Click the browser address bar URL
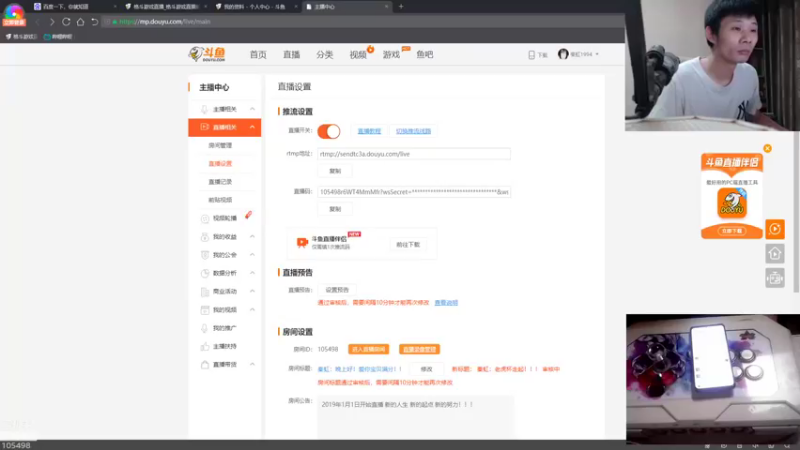 [x=165, y=22]
